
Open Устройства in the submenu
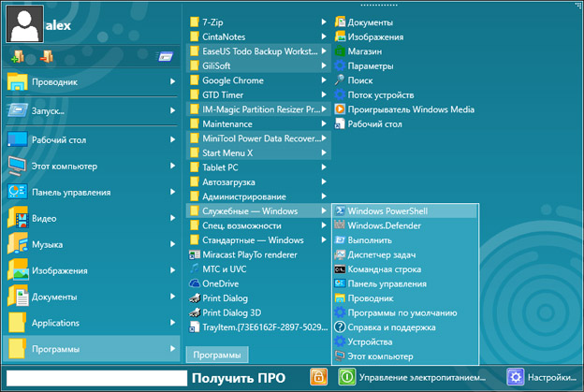point(405,341)
